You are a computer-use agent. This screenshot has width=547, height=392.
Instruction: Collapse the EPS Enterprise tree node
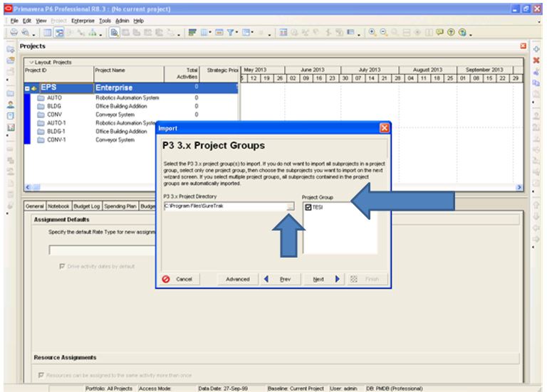point(27,88)
